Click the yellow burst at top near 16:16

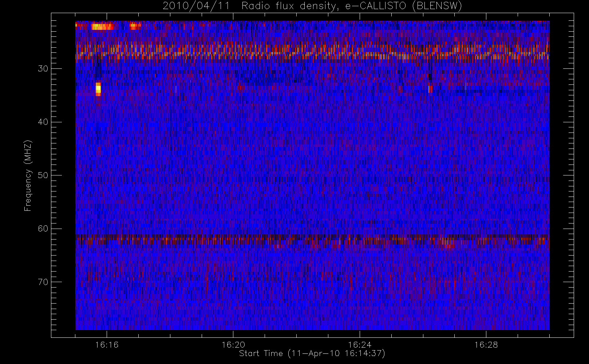(x=102, y=26)
